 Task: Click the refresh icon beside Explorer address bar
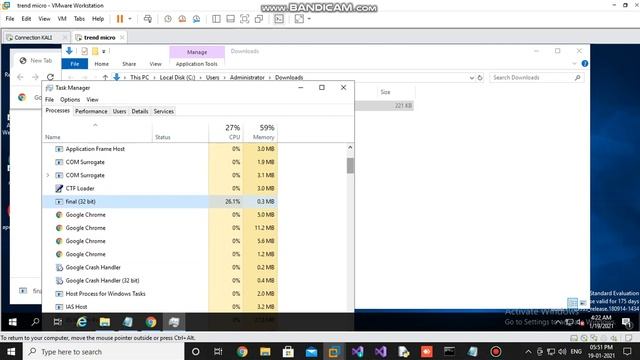point(480,78)
